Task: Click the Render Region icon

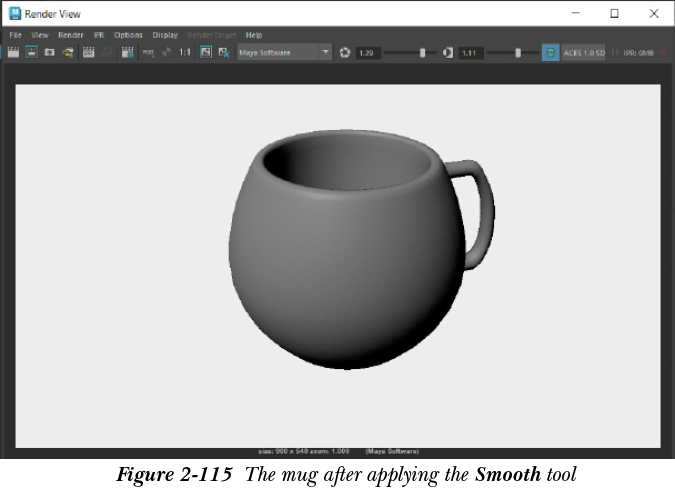Action: [31, 52]
